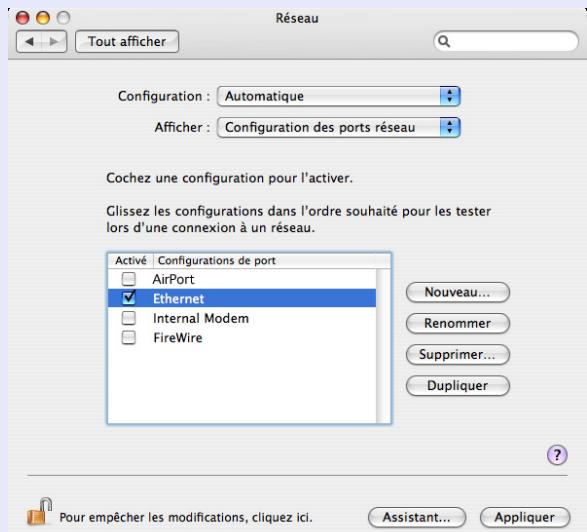587x532 pixels.
Task: Click the Dupliquer button
Action: 457,386
